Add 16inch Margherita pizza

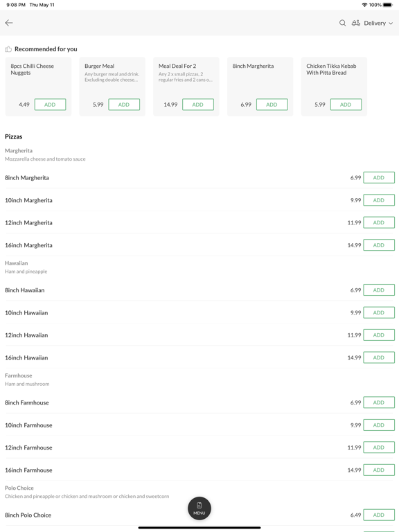(x=379, y=245)
